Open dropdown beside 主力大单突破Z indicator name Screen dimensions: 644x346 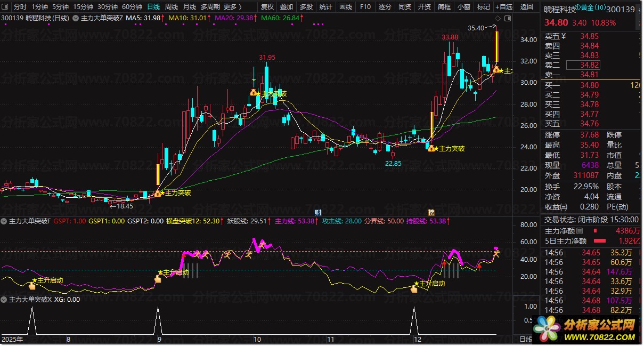[76, 18]
